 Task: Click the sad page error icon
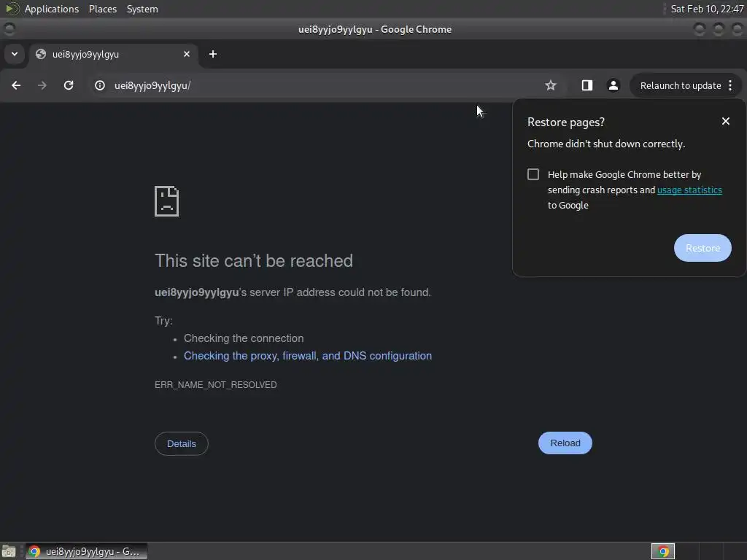click(167, 201)
